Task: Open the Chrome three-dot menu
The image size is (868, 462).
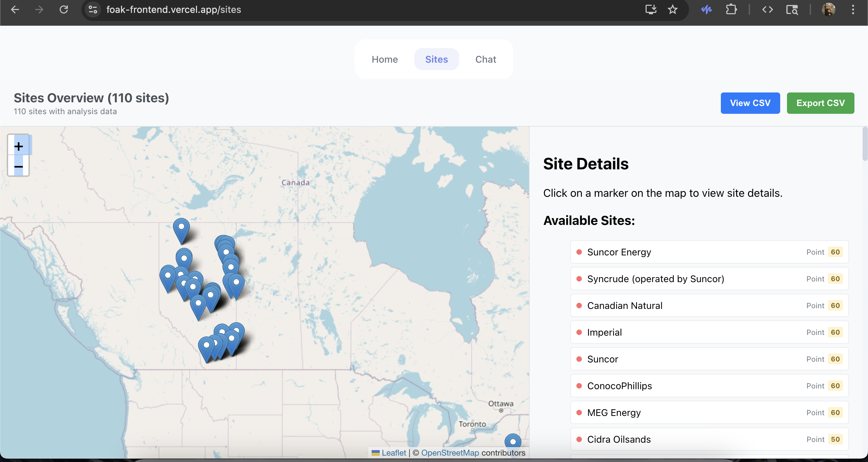Action: coord(853,9)
